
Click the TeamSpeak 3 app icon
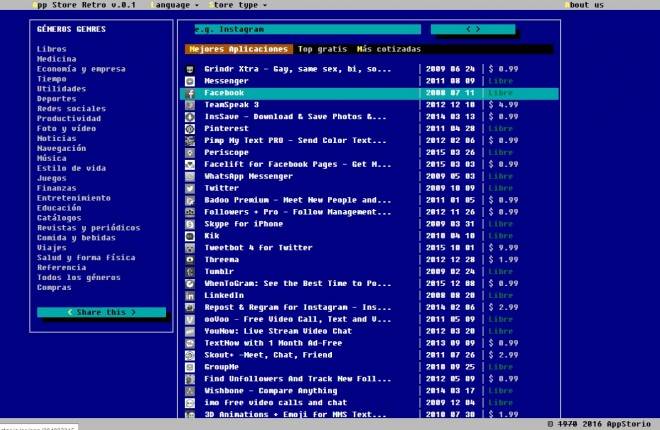click(x=190, y=105)
